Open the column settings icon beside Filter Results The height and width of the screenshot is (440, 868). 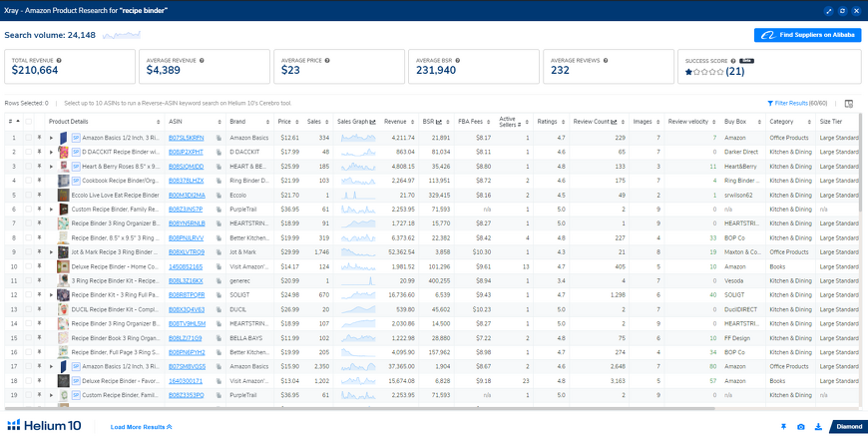tap(849, 103)
